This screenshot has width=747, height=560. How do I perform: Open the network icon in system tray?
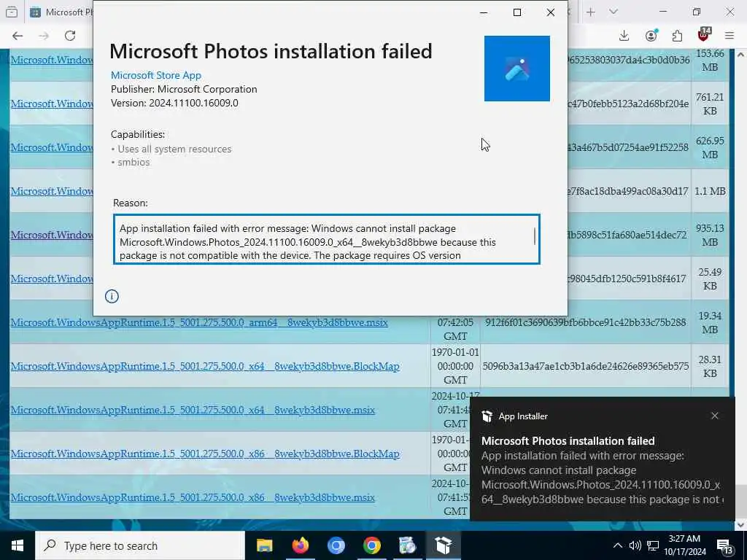(653, 545)
